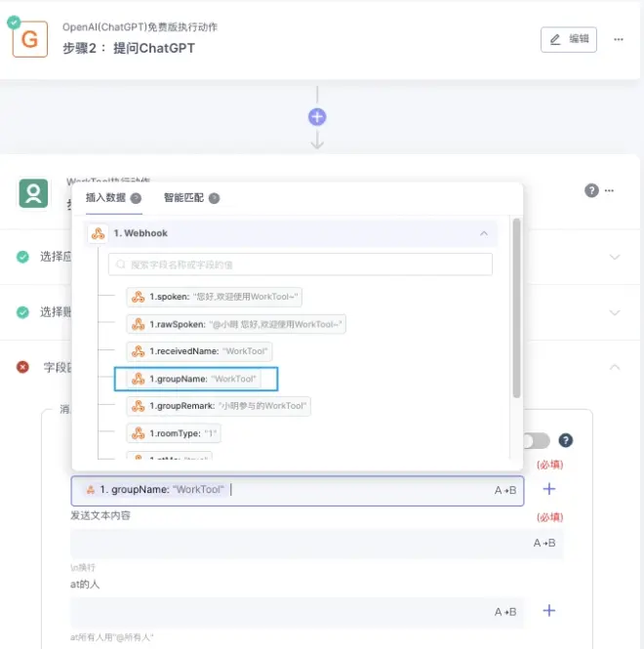Click A→B in the groupName field

[505, 491]
